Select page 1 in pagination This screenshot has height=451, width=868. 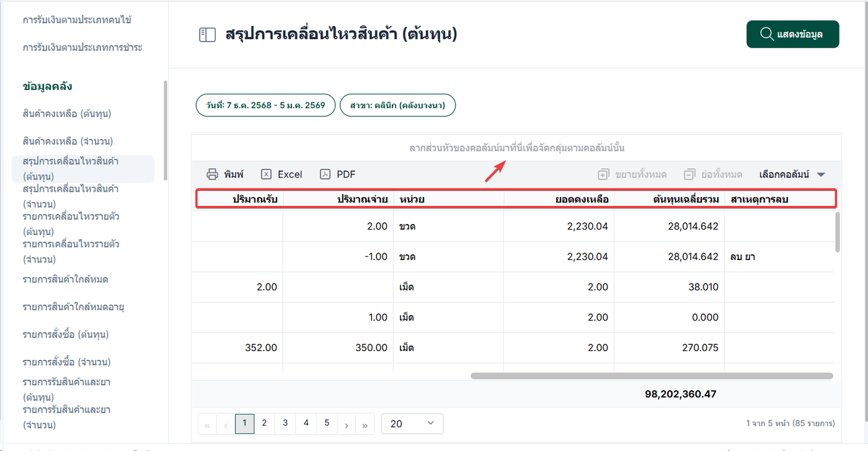click(x=245, y=424)
